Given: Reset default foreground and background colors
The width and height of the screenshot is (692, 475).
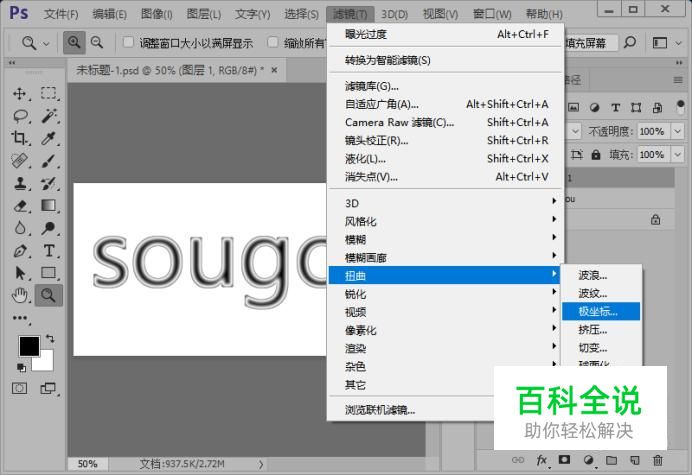Looking at the screenshot, I should pyautogui.click(x=21, y=367).
